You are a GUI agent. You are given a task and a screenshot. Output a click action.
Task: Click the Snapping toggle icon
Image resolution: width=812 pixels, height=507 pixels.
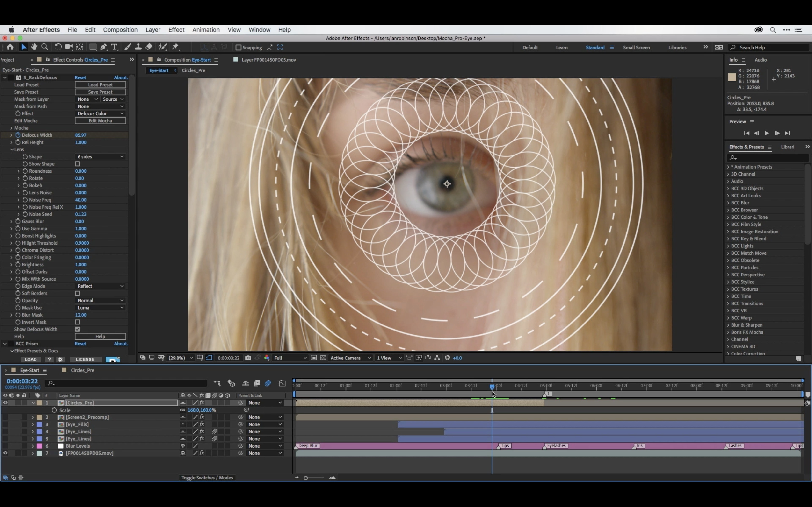pos(238,47)
